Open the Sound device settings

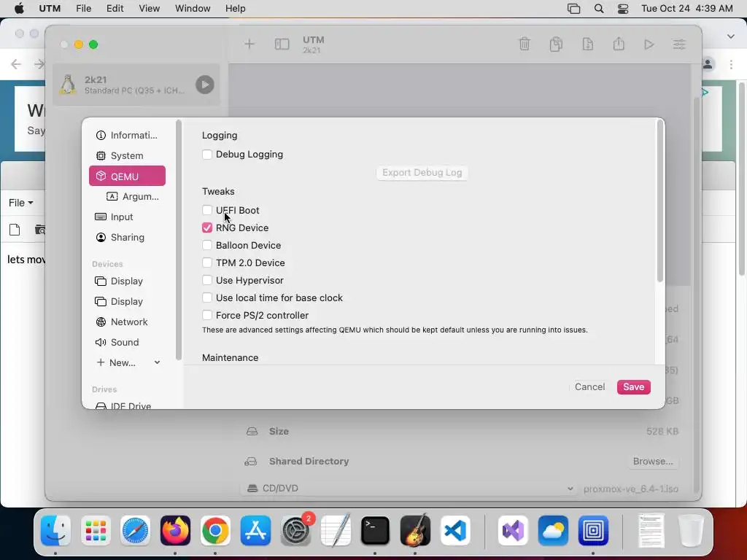[127, 343]
